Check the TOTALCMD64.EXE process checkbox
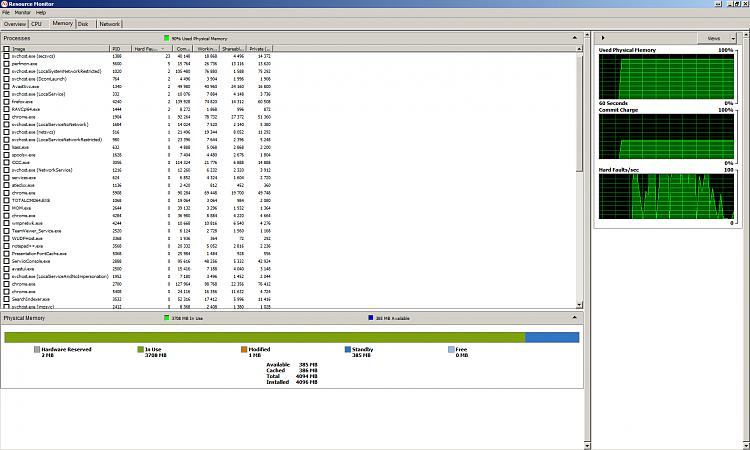750x450 pixels. tap(6, 200)
